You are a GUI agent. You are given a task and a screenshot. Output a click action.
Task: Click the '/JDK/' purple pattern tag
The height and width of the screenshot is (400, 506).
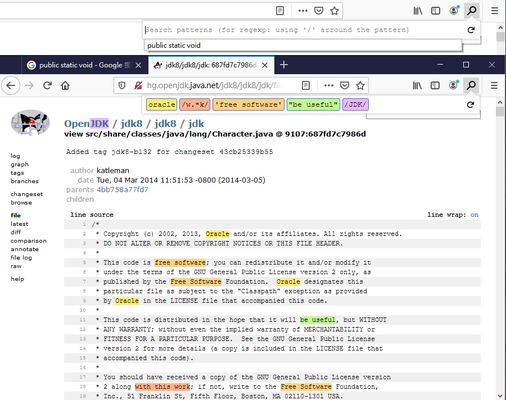pos(355,105)
